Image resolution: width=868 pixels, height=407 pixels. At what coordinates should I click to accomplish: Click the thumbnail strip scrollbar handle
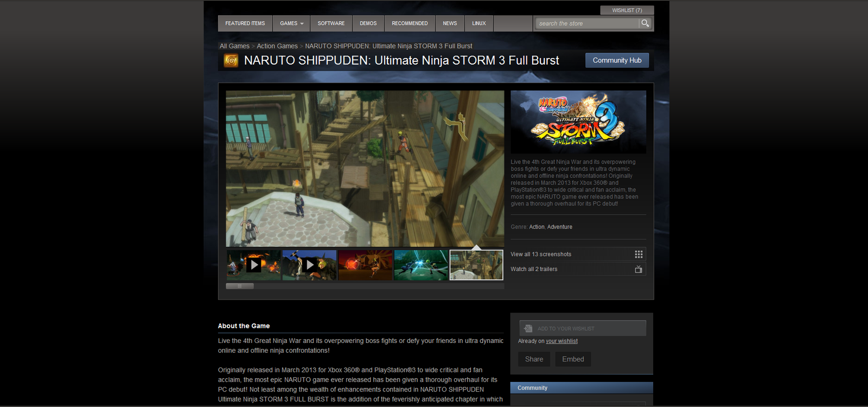point(240,286)
